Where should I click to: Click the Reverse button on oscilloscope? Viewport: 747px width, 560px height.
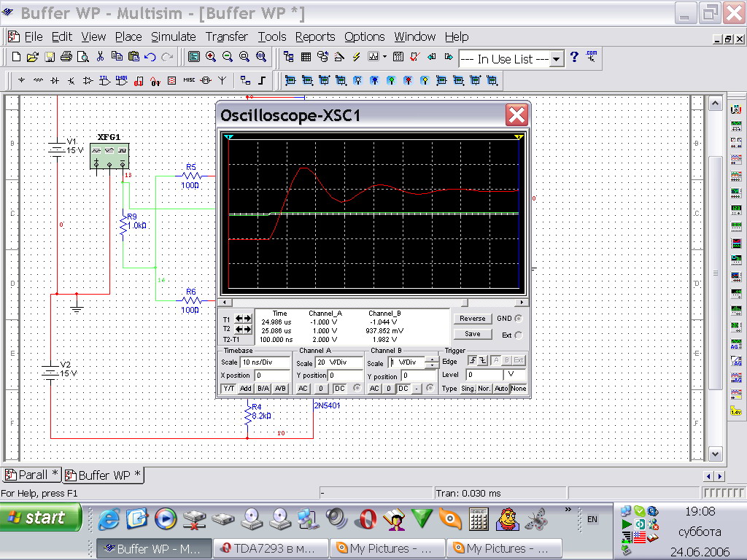[472, 319]
